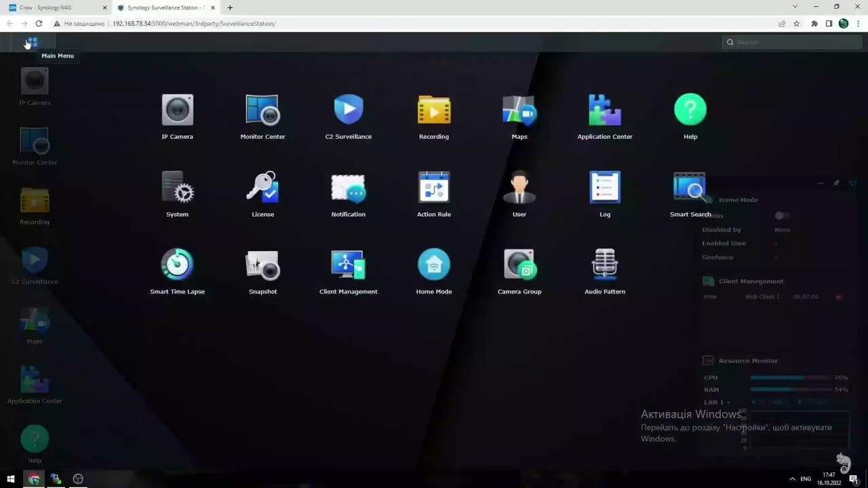868x488 pixels.
Task: Click the Search field in Surveillance Station
Action: pos(791,42)
